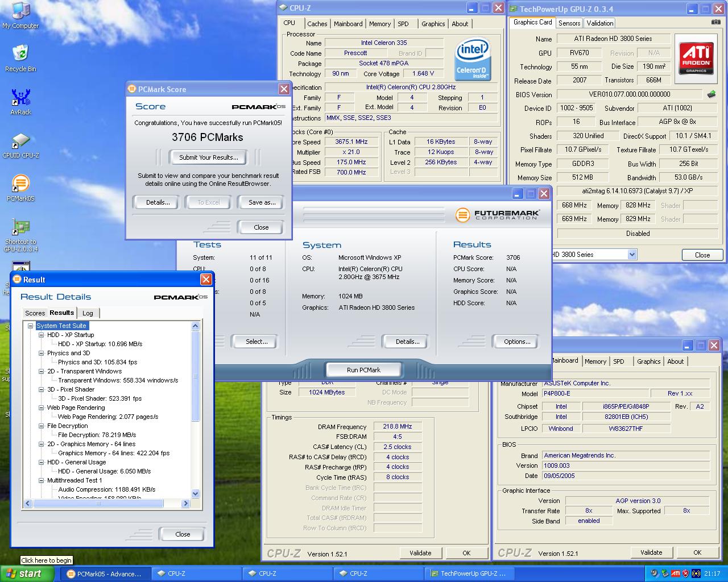Viewport: 728px width, 582px height.
Task: Click the 'File Decryption: 78.219 MB/s' row
Action: click(x=97, y=435)
